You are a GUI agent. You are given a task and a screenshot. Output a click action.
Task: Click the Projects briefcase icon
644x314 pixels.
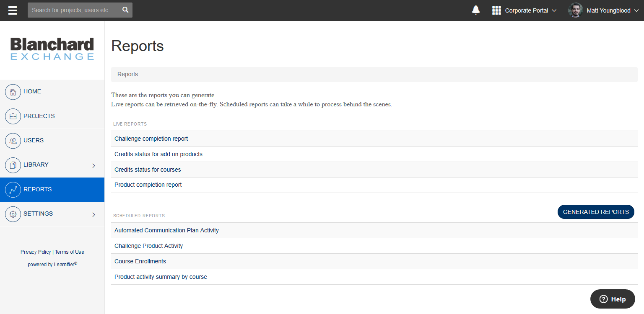tap(13, 116)
